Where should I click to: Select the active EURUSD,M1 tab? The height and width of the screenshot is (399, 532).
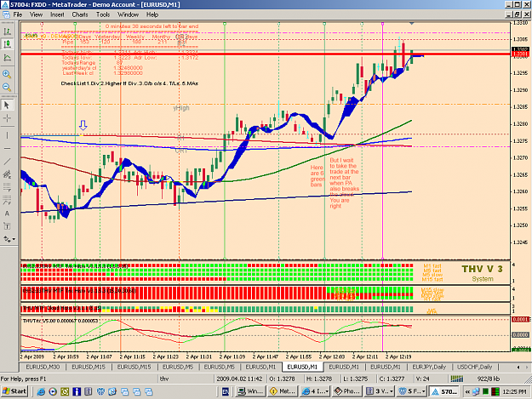(302, 367)
